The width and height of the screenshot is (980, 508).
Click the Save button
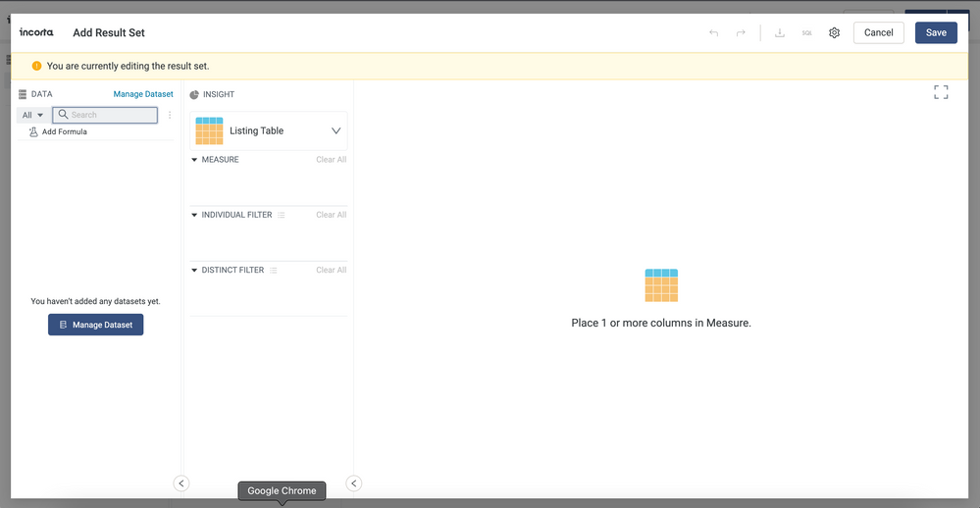936,32
